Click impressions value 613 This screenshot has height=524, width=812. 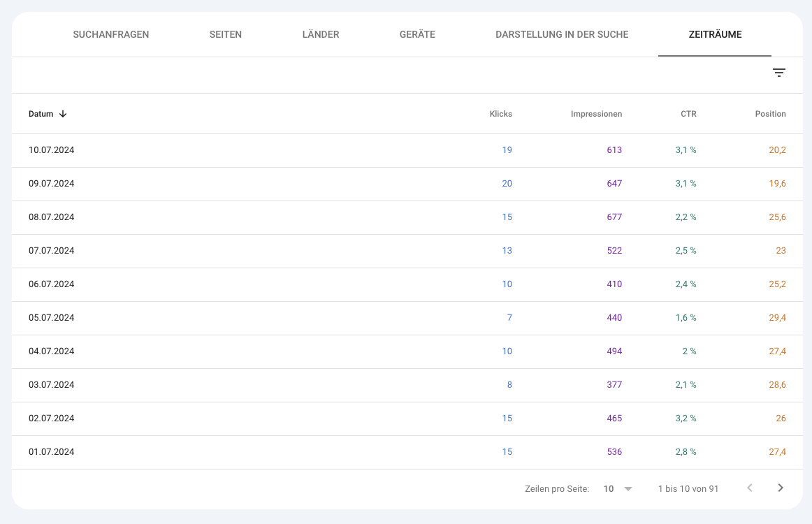pos(614,150)
